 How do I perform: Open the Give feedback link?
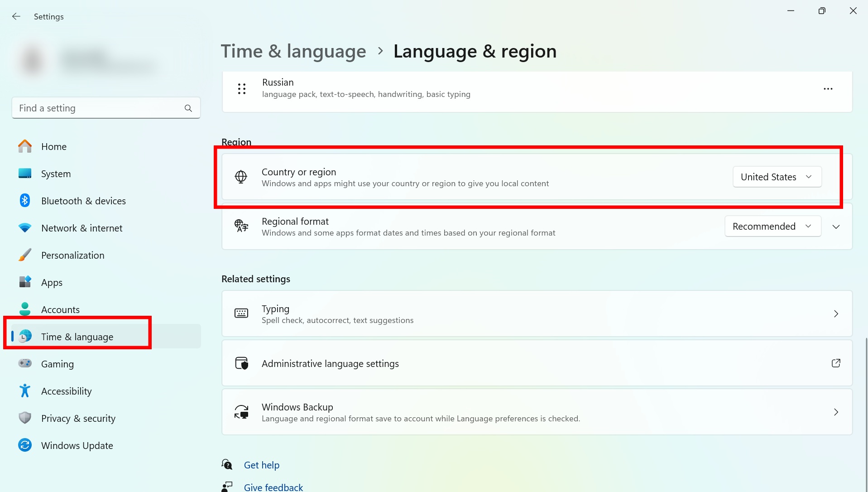pos(273,487)
